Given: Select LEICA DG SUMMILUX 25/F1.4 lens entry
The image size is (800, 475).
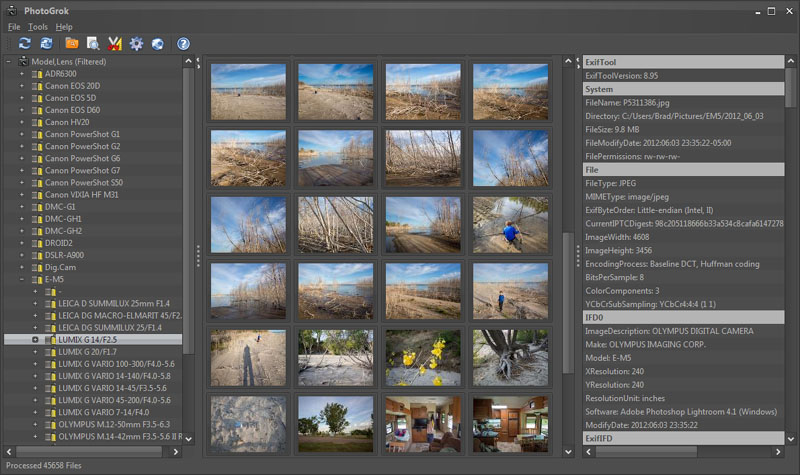Looking at the screenshot, I should click(x=110, y=328).
